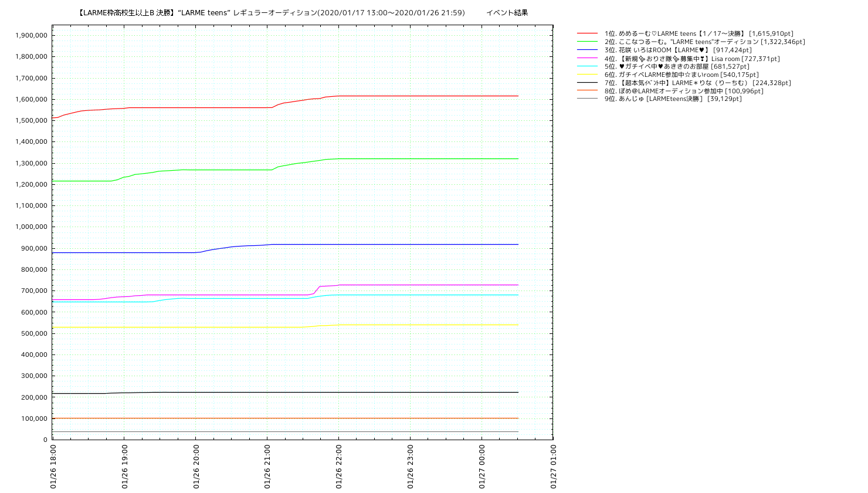The height and width of the screenshot is (493, 868).
Task: Click legend entry '1位. めめるーむ♡LARME teens'
Action: tap(699, 33)
